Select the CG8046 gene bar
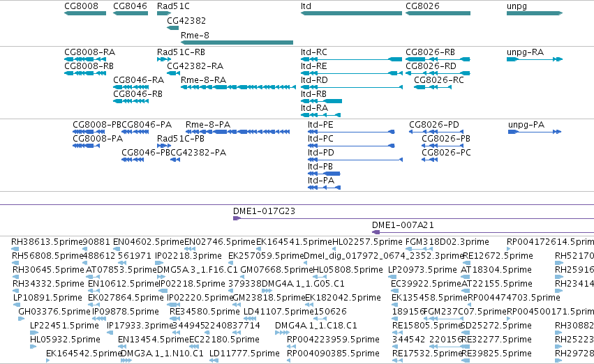This screenshot has height=364, width=594. coord(131,13)
